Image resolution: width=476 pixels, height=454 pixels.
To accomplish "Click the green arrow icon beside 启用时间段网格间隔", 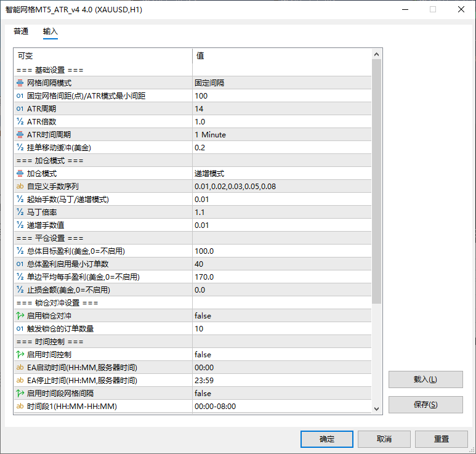I will tap(20, 393).
